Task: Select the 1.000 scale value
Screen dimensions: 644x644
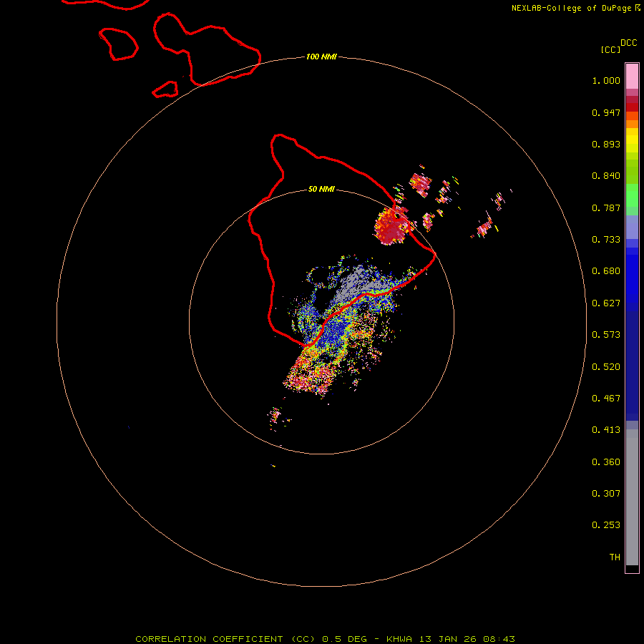Action: [606, 80]
